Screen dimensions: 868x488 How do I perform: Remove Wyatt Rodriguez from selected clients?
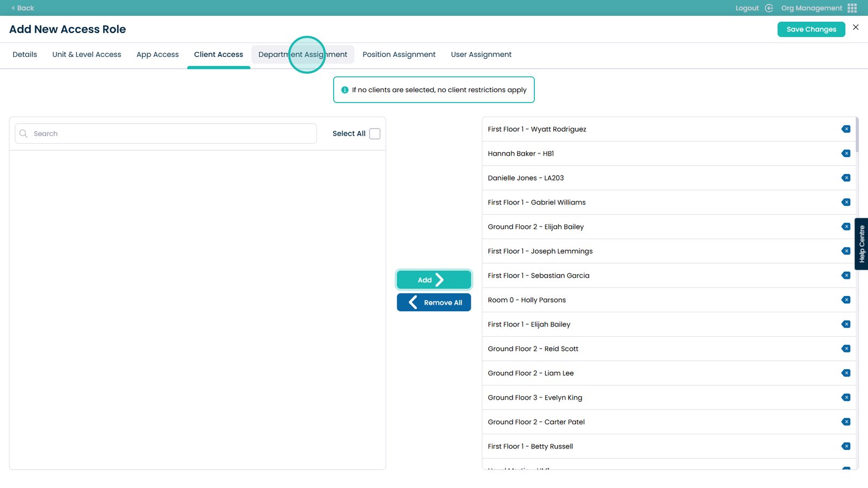click(x=846, y=129)
